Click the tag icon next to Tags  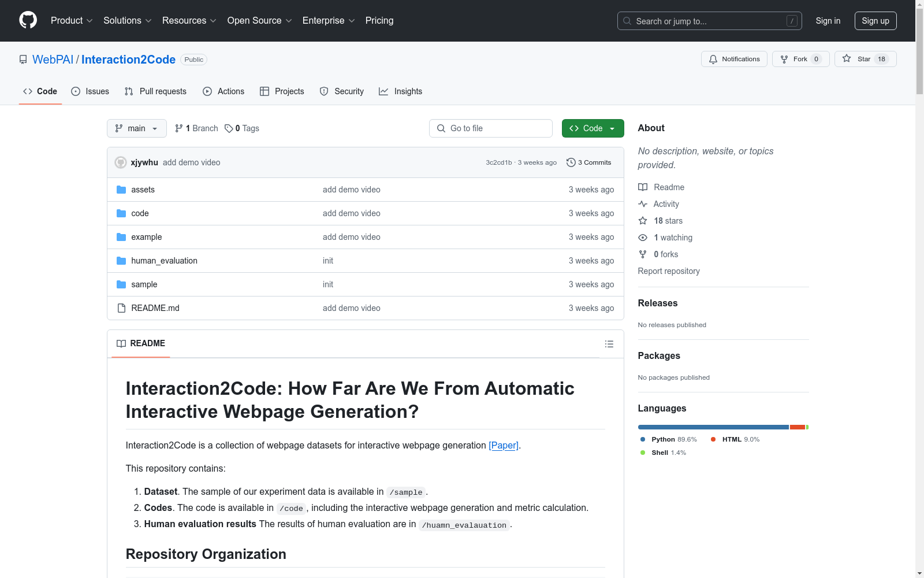click(x=229, y=128)
